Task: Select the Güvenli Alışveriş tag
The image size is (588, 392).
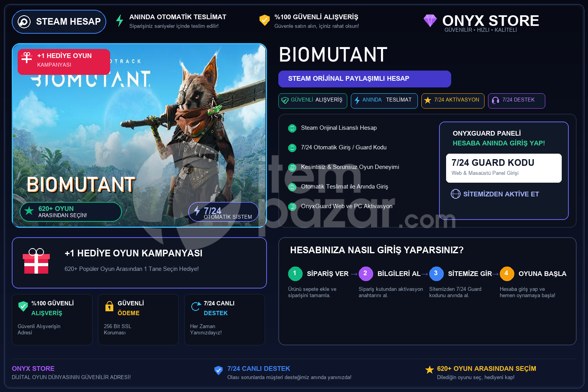Action: click(313, 101)
